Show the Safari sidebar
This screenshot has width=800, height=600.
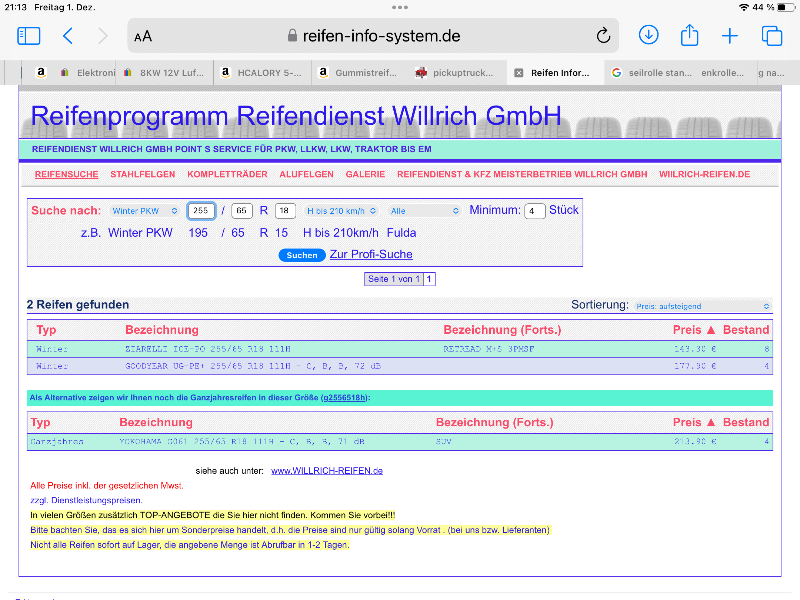coord(29,36)
